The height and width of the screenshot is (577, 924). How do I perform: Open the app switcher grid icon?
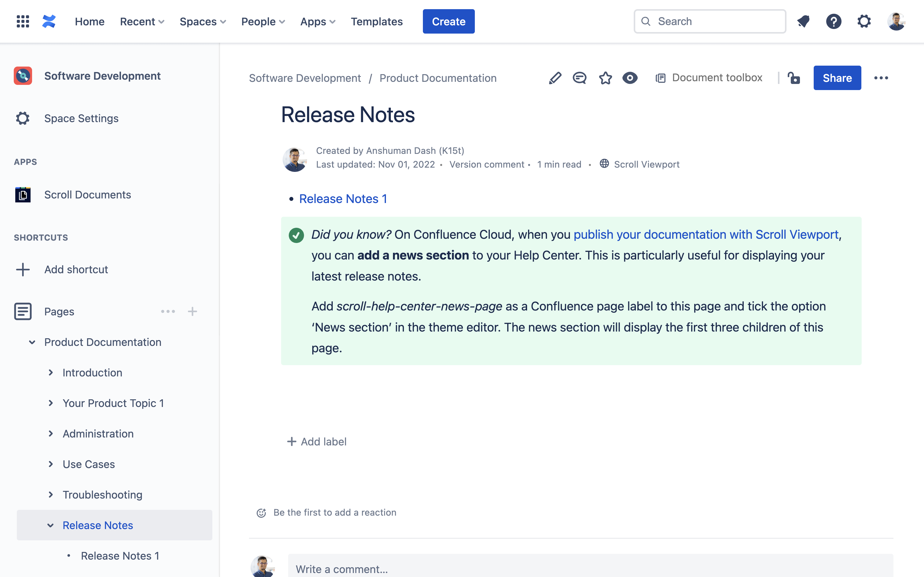point(23,21)
